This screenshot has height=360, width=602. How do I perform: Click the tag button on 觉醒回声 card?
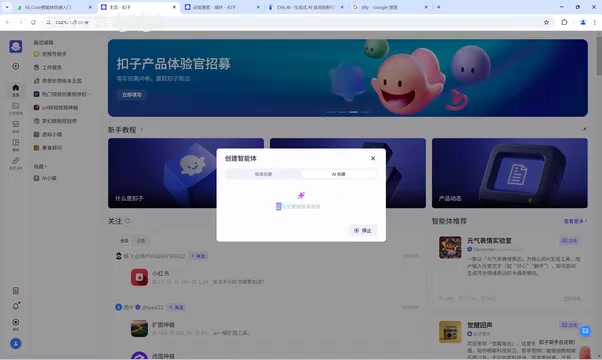coord(569,325)
